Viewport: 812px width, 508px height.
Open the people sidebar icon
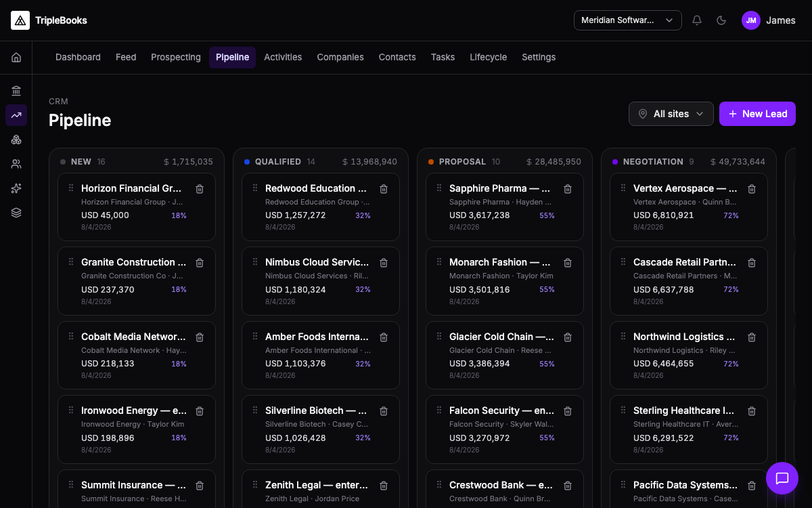click(16, 164)
